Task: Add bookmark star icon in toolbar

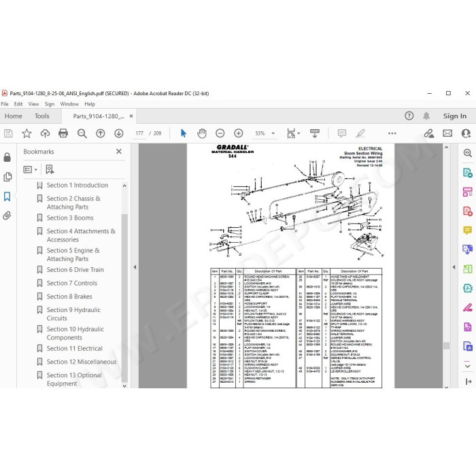Action: pos(27,133)
